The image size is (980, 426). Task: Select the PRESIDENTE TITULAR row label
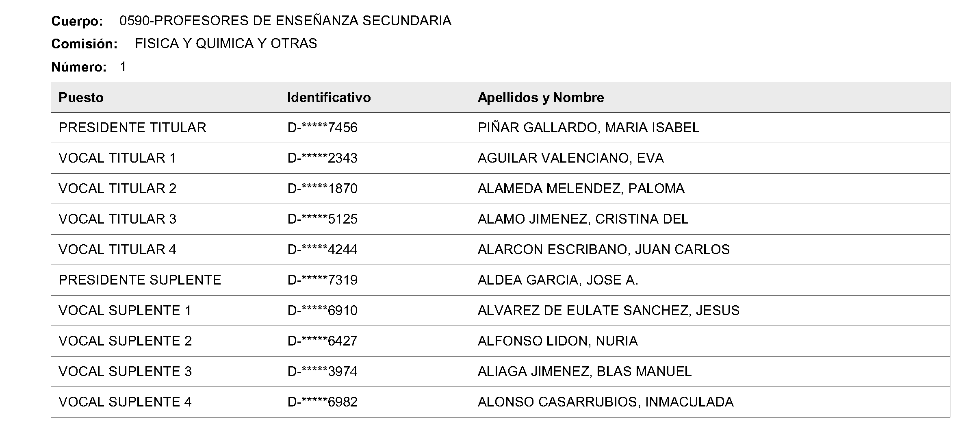(x=132, y=128)
